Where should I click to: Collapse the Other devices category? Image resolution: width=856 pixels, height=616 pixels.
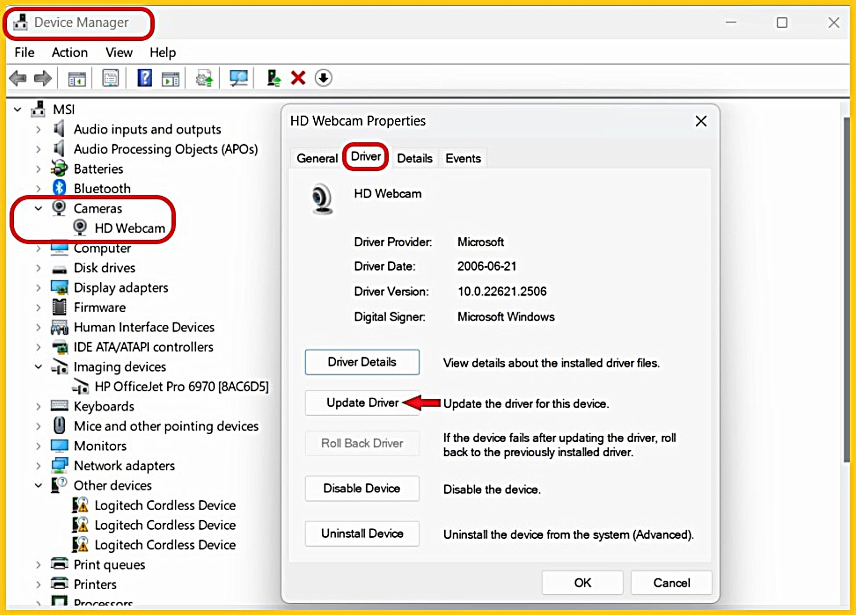38,486
